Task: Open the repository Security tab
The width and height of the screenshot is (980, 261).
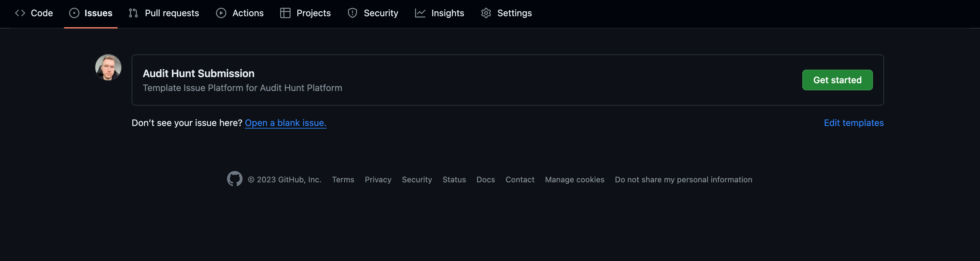Action: [x=373, y=13]
